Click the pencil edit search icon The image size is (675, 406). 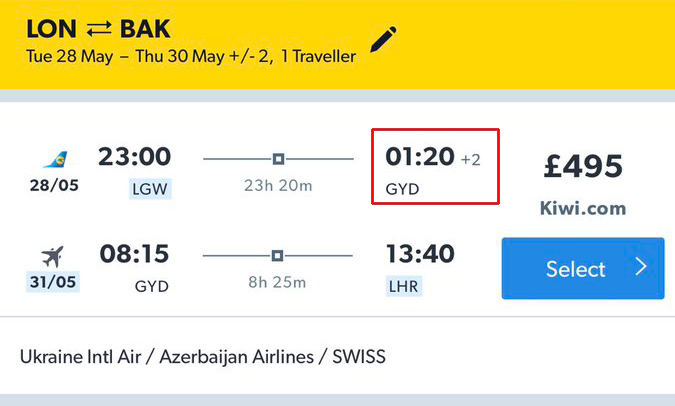point(383,39)
